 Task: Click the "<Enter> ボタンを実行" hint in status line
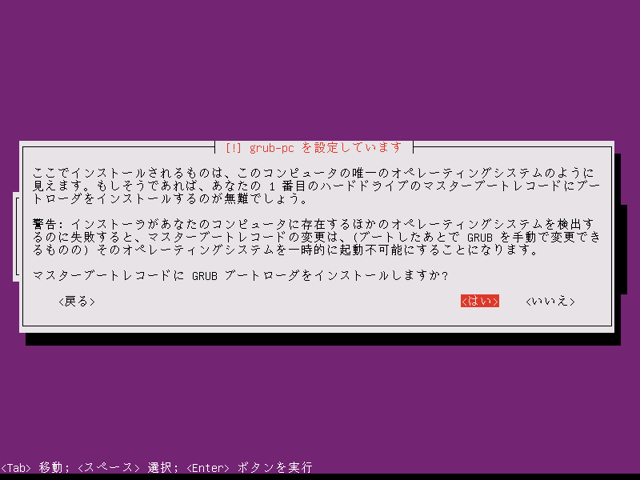(249, 467)
